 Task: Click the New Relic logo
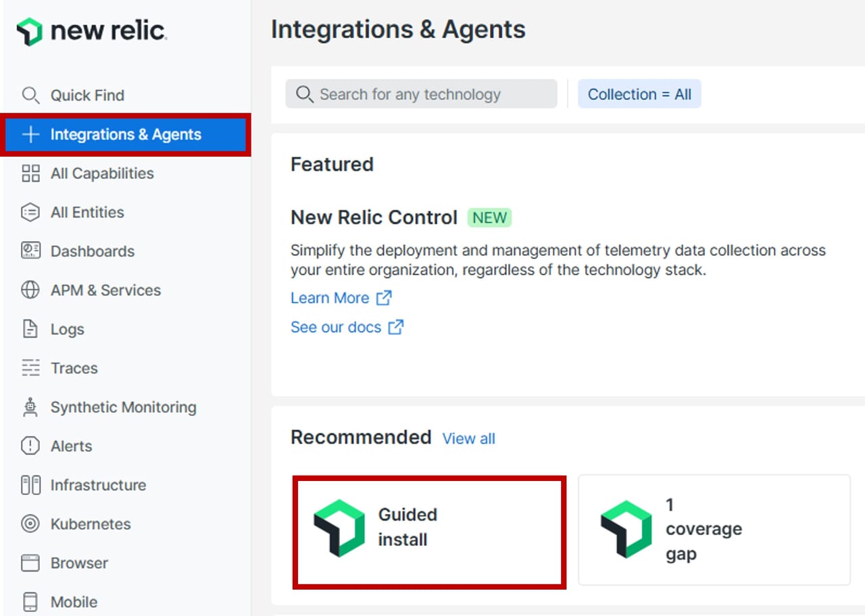tap(92, 31)
